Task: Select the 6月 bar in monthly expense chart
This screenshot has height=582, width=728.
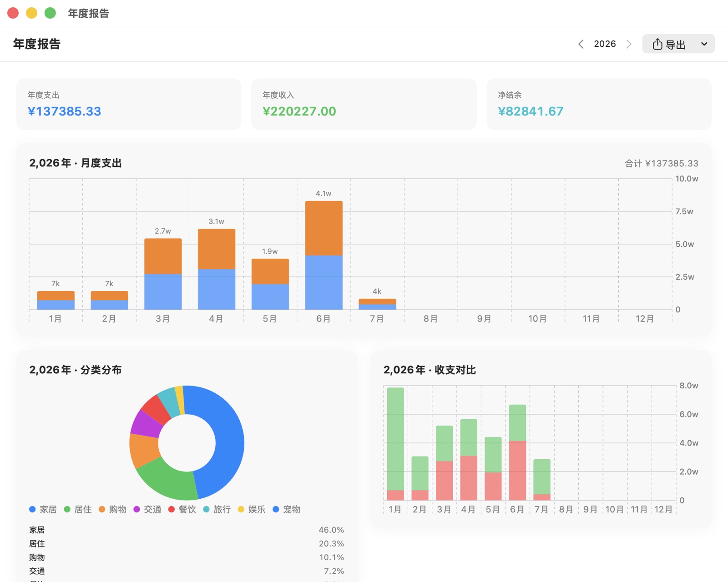Action: coord(324,255)
